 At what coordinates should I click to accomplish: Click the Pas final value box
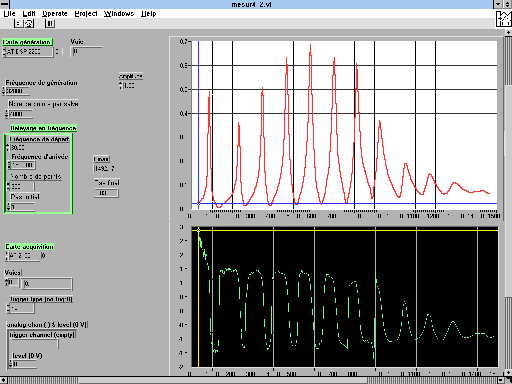[x=106, y=193]
